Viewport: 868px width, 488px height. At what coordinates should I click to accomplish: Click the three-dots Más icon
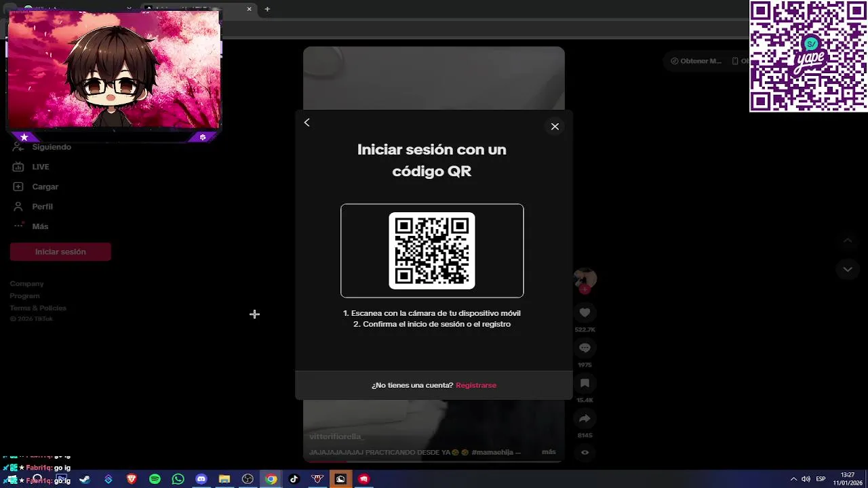point(18,226)
